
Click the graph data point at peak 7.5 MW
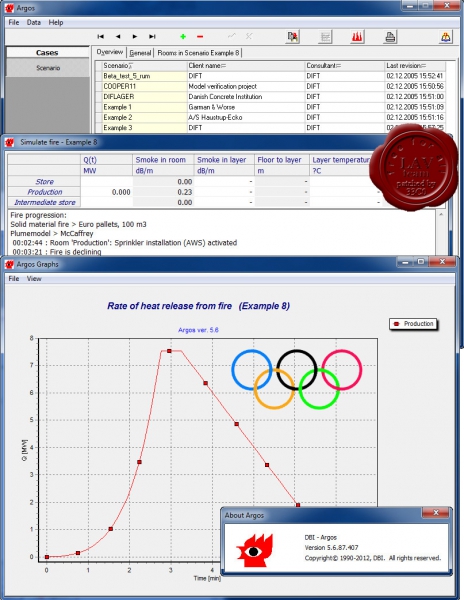[169, 351]
